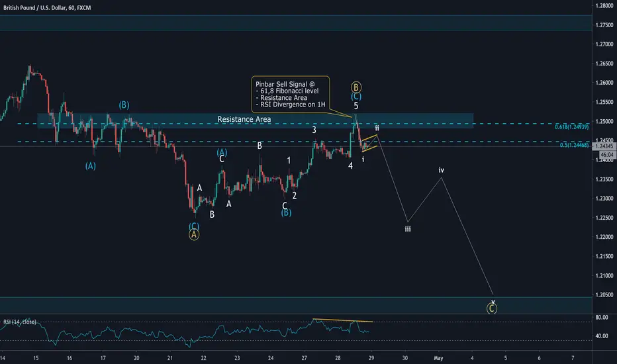The height and width of the screenshot is (364, 617).
Task: Select the 0.5(1.24468) Fibonacci level label
Action: click(x=574, y=145)
